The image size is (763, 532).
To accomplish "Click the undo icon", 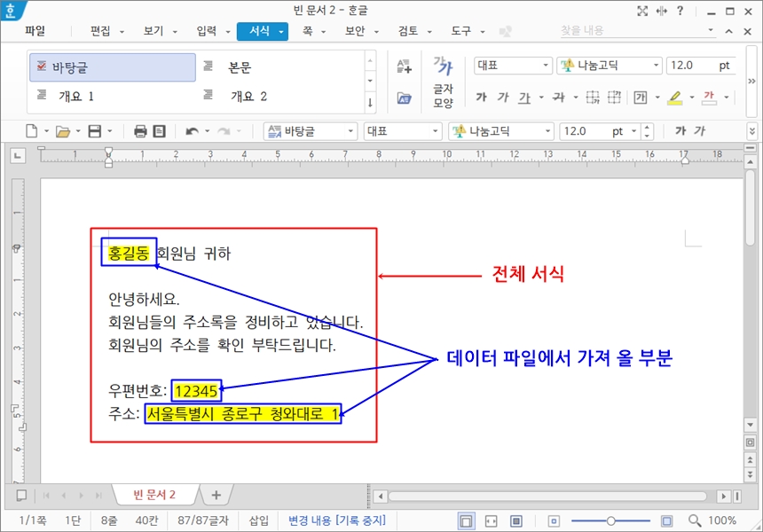I will click(x=193, y=131).
